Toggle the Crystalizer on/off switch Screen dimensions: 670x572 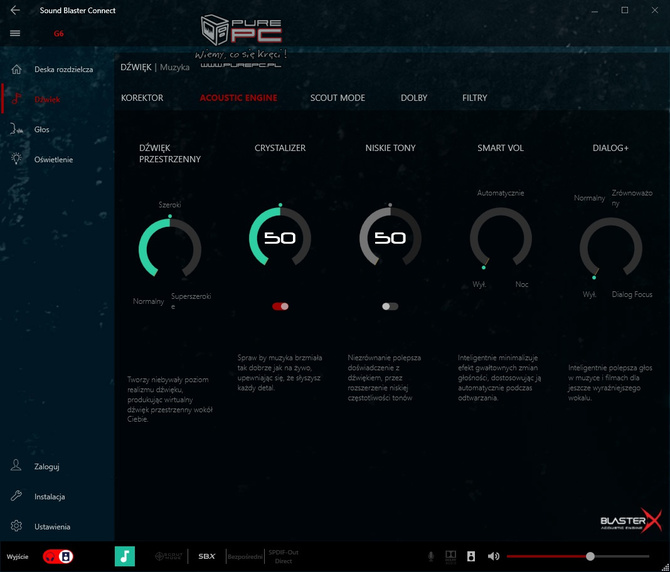pos(280,306)
